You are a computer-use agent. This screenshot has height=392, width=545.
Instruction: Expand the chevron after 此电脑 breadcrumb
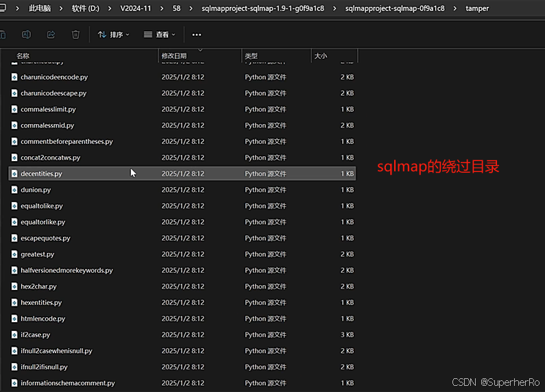pos(61,8)
